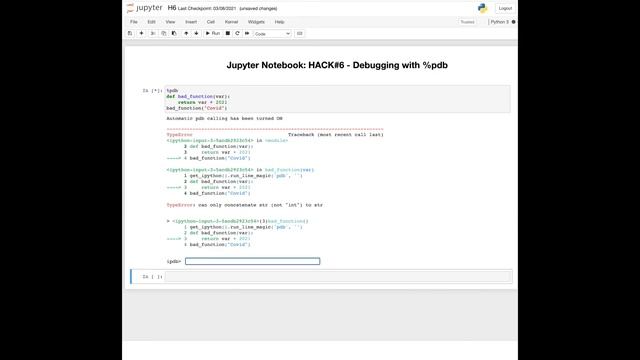This screenshot has width=640, height=360.
Task: Click the In [*] running cell prompt
Action: [152, 91]
